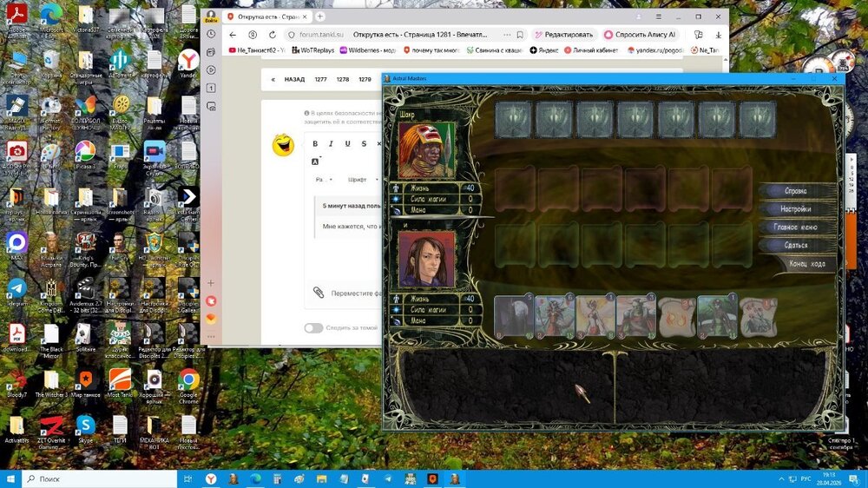Open Yandex Browser from taskbar

click(211, 478)
